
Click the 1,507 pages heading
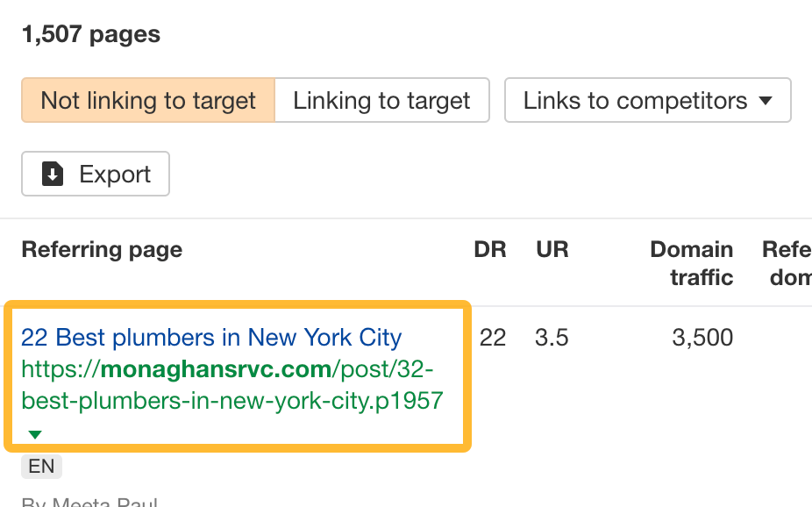point(90,33)
